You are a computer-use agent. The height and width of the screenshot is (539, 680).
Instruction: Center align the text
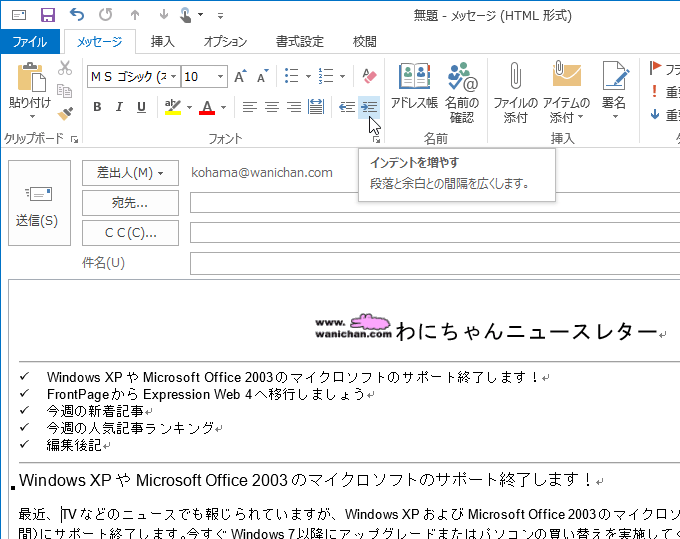272,107
